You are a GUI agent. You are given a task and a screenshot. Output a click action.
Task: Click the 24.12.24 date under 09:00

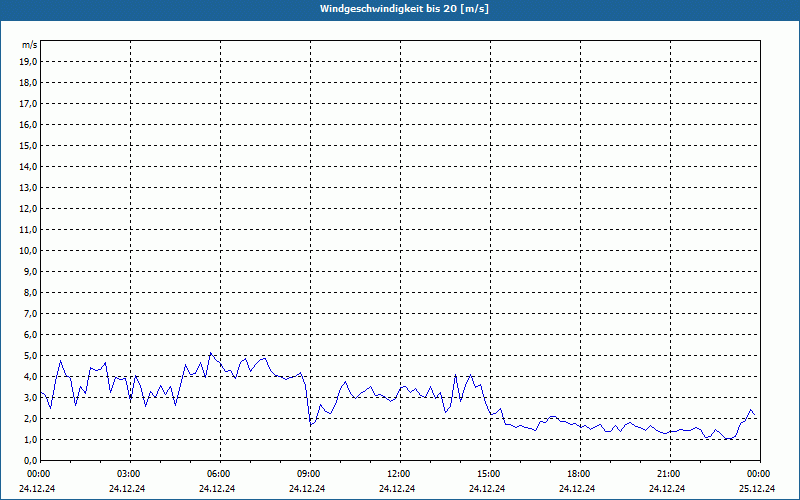(307, 488)
